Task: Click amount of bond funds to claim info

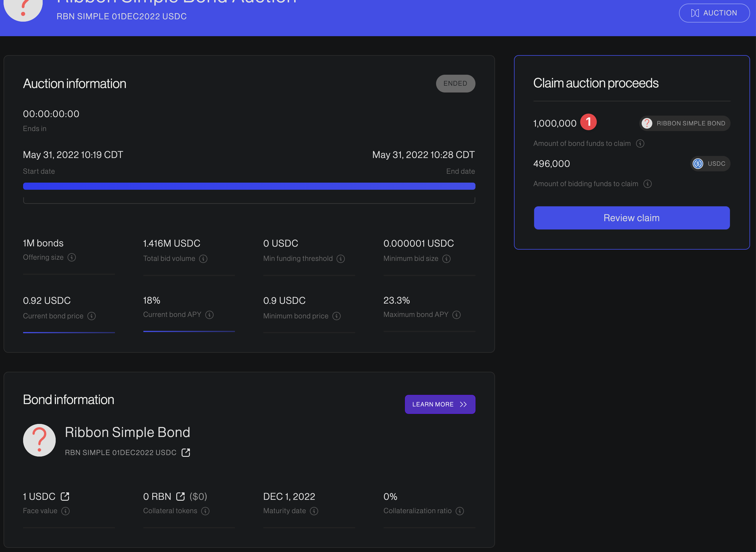Action: (x=640, y=143)
